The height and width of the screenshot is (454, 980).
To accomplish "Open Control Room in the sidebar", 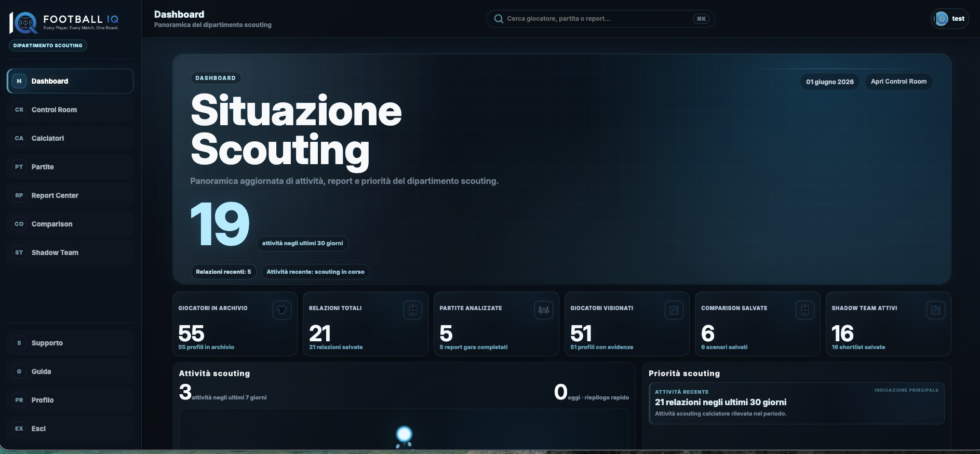I will [x=70, y=110].
